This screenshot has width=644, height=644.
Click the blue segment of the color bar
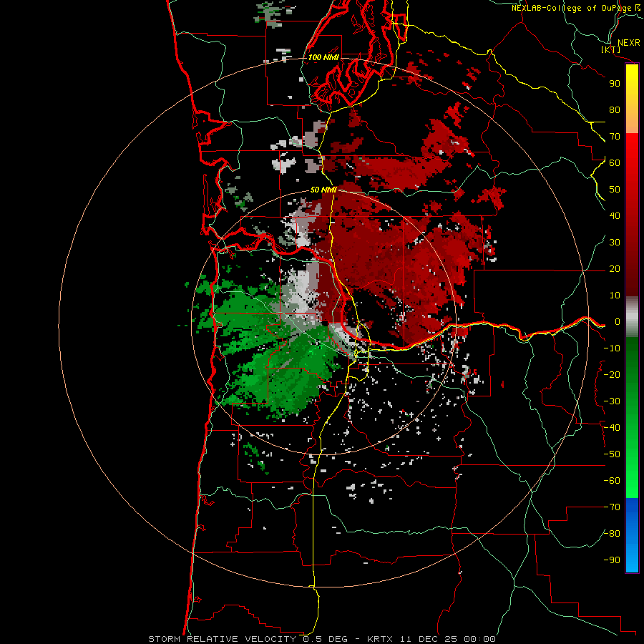point(632,535)
